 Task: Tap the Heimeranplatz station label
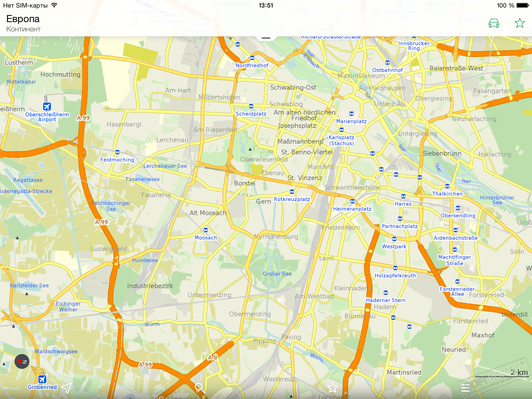352,209
